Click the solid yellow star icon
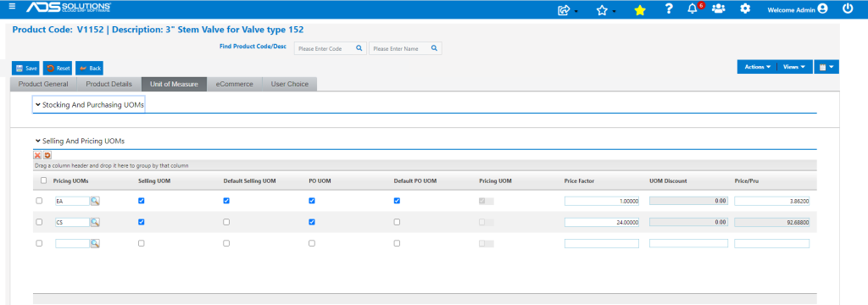 click(x=639, y=10)
